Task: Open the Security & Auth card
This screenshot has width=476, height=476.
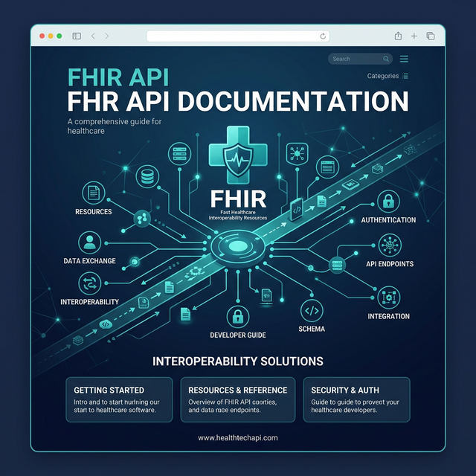Action: pyautogui.click(x=357, y=399)
